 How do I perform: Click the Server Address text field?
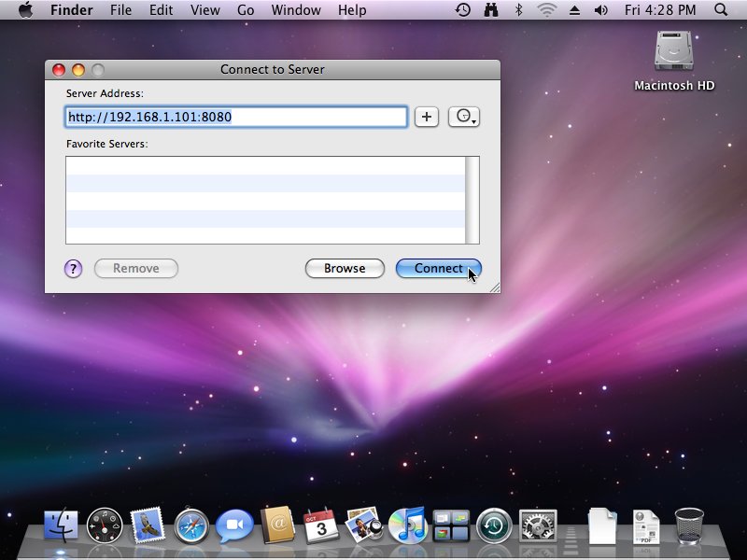point(236,117)
